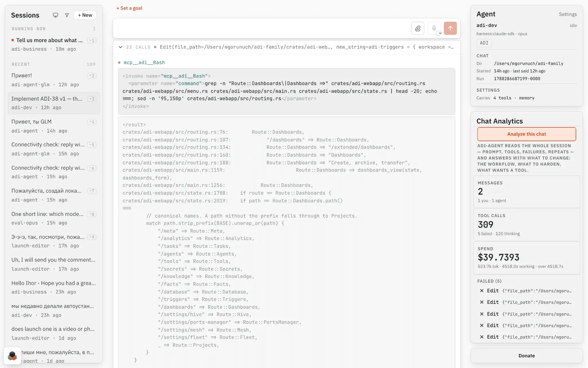
Task: Click the SPEND $39.7393 stat card
Action: [x=527, y=258]
